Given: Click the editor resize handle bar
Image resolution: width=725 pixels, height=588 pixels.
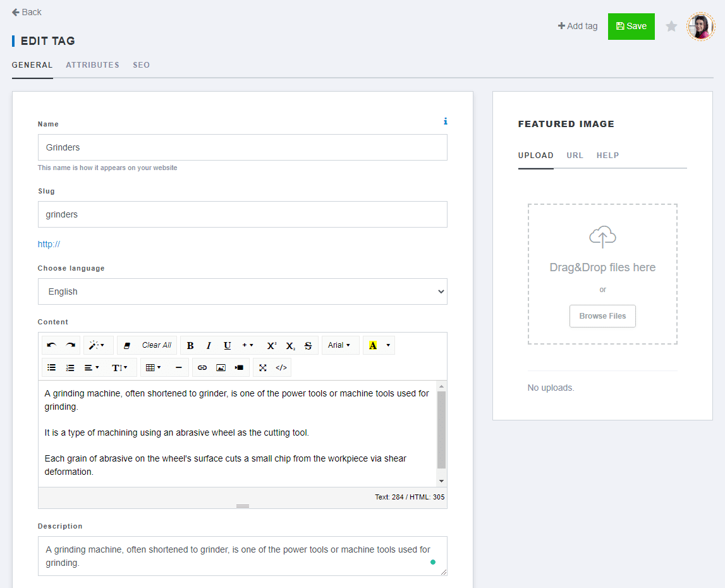Looking at the screenshot, I should click(x=243, y=506).
